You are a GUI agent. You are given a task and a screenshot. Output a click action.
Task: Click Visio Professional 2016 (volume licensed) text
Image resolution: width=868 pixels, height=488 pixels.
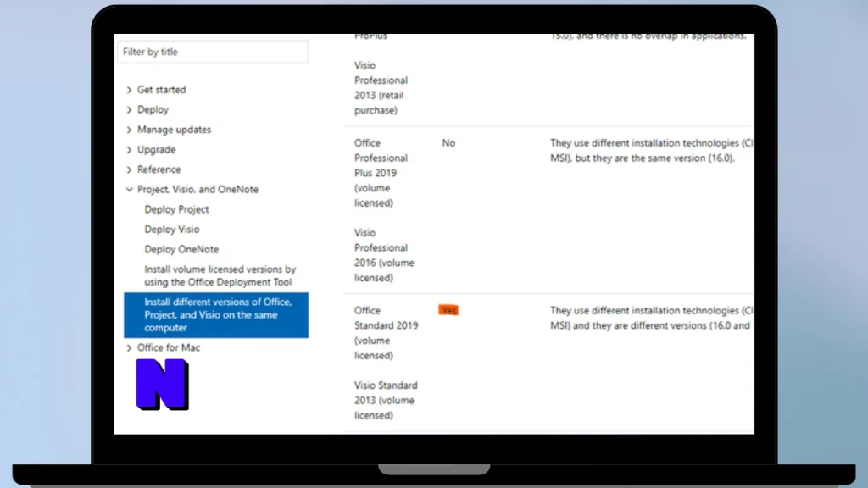[x=384, y=255]
